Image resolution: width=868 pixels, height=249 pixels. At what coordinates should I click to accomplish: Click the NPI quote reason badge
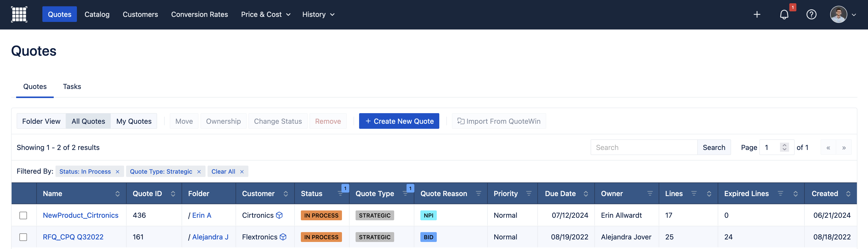(x=428, y=215)
